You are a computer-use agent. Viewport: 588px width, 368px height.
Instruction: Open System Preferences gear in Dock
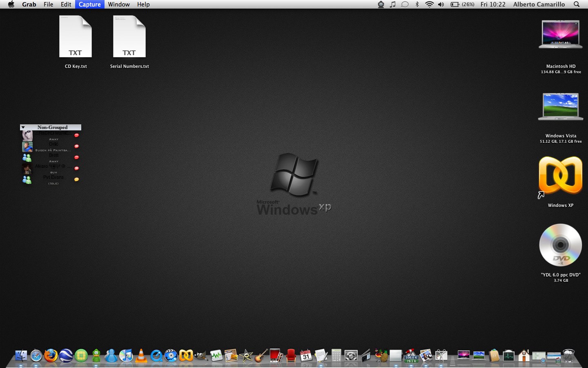point(351,356)
